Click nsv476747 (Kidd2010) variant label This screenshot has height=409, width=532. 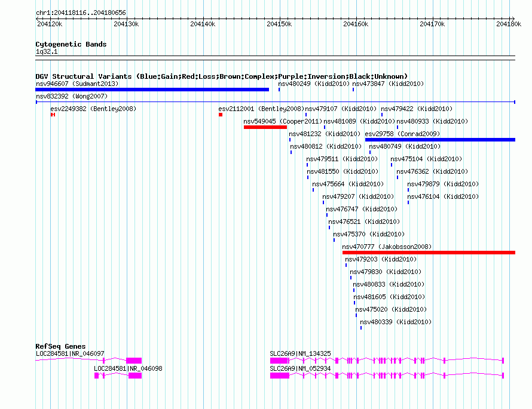tap(362, 209)
